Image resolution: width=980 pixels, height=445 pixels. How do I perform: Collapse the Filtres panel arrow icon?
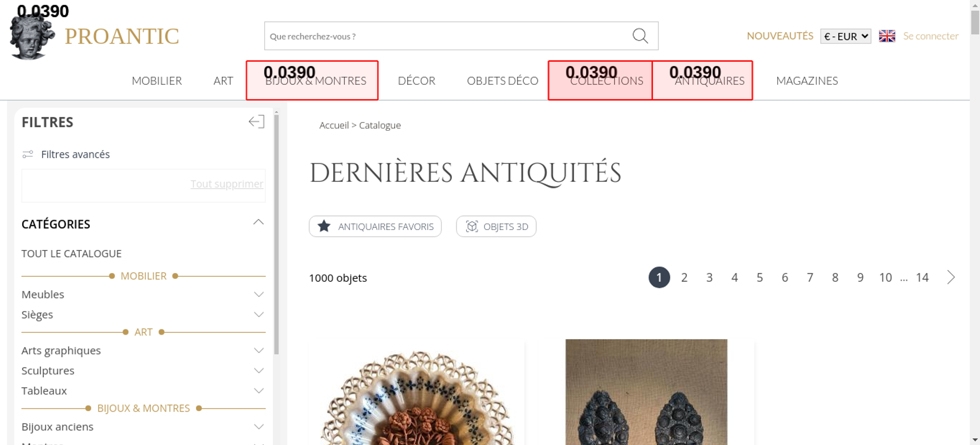[x=256, y=122]
